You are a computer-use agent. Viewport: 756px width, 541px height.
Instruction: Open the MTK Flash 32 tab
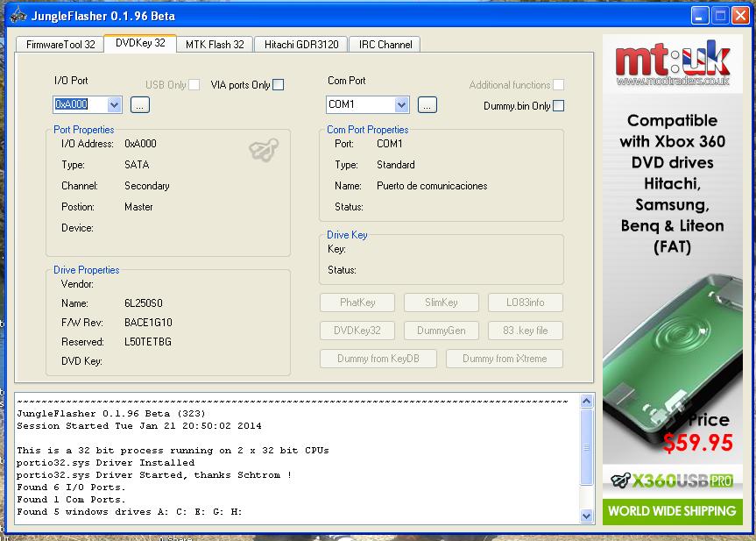[215, 45]
